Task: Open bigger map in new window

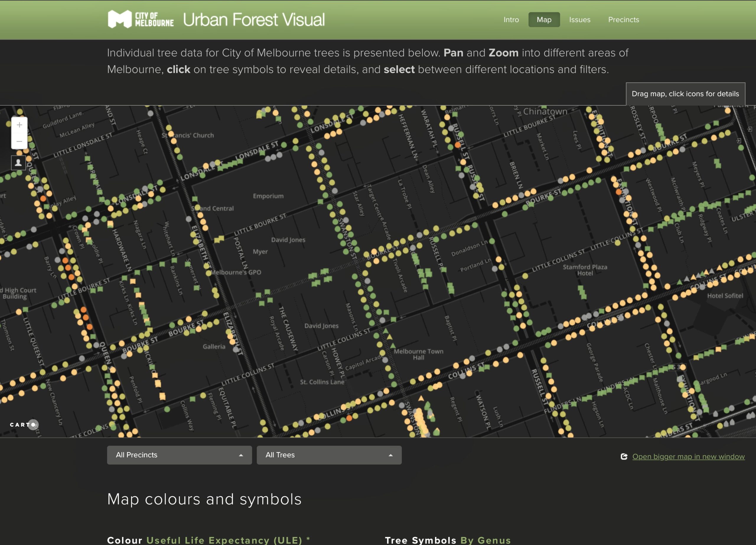Action: point(688,456)
